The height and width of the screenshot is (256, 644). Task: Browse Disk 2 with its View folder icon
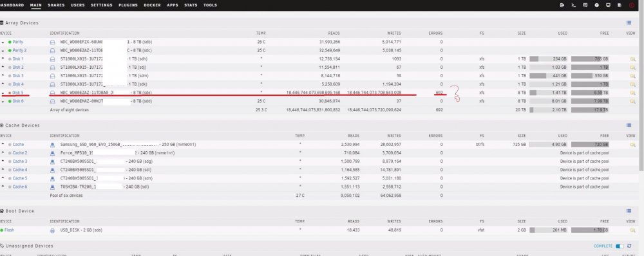[x=632, y=68]
